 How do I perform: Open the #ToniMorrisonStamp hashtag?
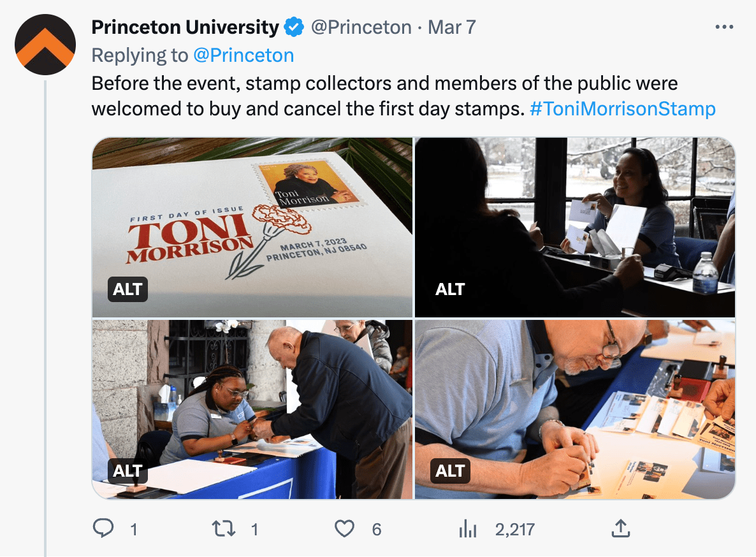point(622,109)
